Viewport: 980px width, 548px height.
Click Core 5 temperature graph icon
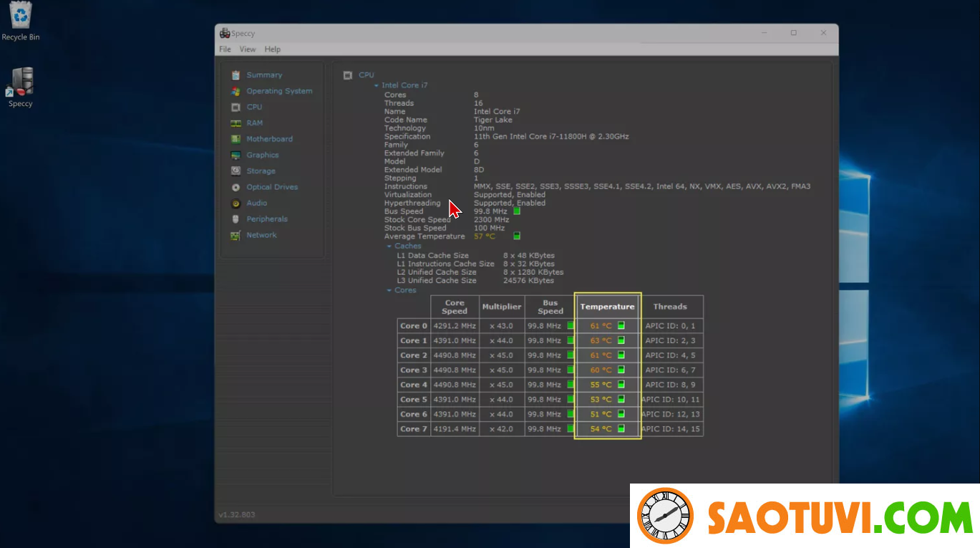pos(621,399)
